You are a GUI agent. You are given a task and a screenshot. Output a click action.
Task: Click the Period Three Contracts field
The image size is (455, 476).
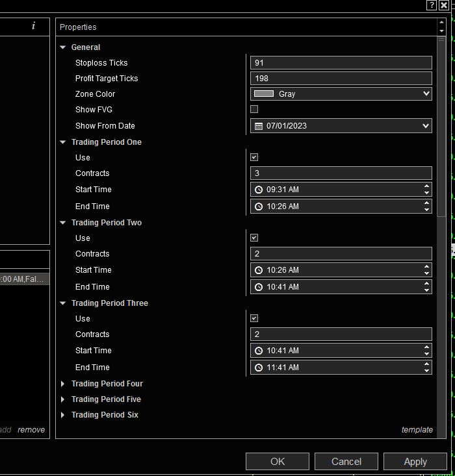(x=341, y=334)
